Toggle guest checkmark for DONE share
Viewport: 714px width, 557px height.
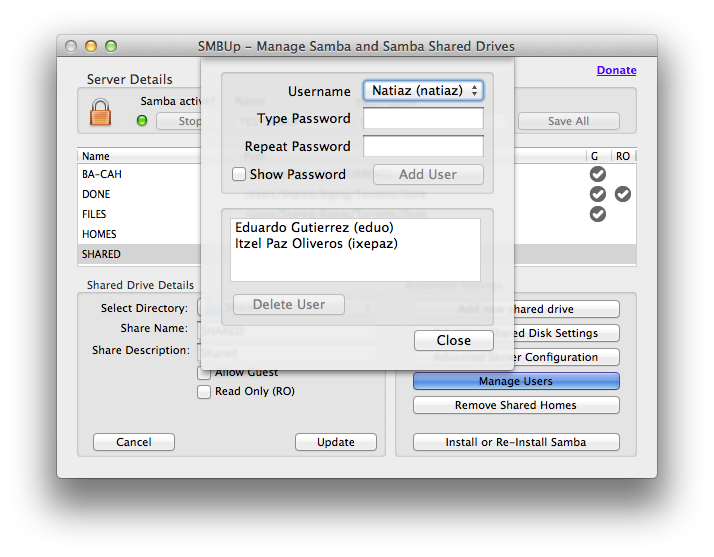pos(597,194)
